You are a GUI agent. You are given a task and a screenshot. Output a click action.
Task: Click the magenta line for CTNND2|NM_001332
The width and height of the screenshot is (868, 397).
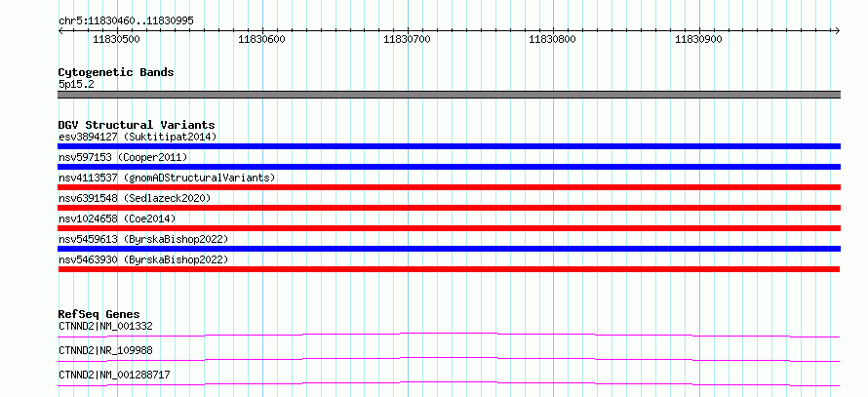tap(449, 335)
